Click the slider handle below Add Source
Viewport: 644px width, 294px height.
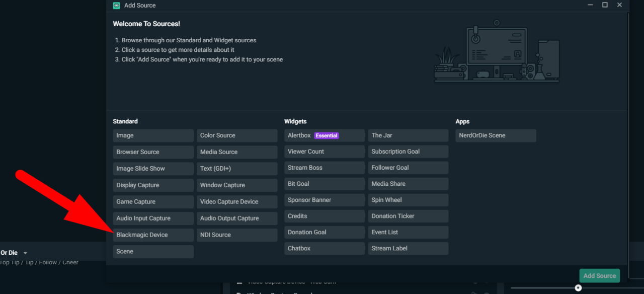coord(578,288)
